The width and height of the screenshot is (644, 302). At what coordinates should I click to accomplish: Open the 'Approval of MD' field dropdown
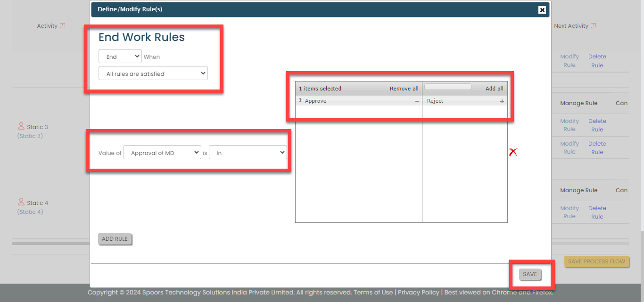pyautogui.click(x=162, y=153)
